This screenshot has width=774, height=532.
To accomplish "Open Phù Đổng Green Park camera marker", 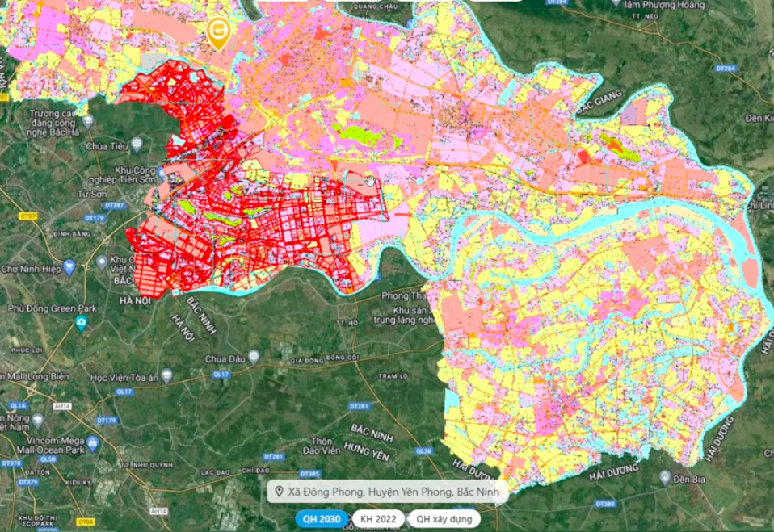I will (x=81, y=323).
